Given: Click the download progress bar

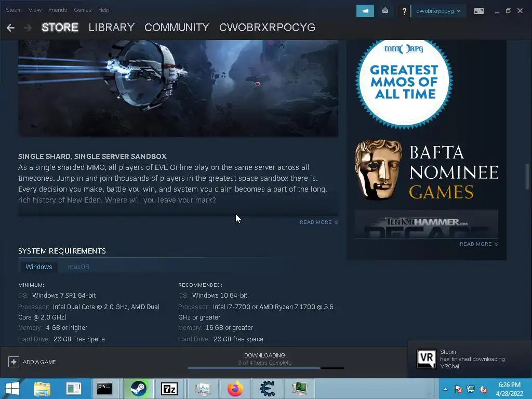Looking at the screenshot, I should click(266, 368).
